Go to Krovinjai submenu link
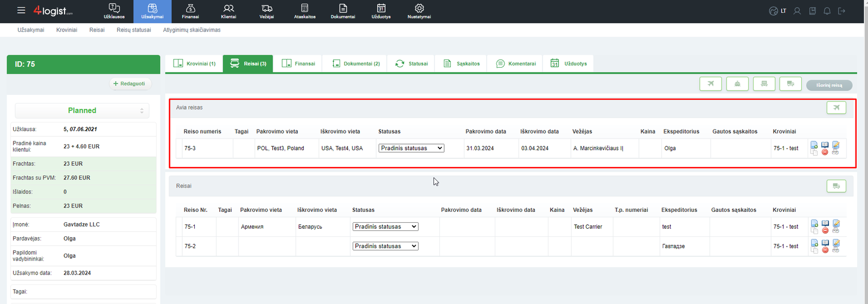This screenshot has width=868, height=304. click(x=67, y=30)
